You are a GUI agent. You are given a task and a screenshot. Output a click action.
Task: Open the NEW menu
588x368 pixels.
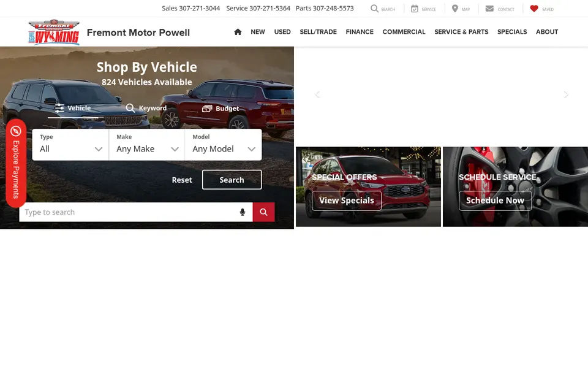point(258,32)
